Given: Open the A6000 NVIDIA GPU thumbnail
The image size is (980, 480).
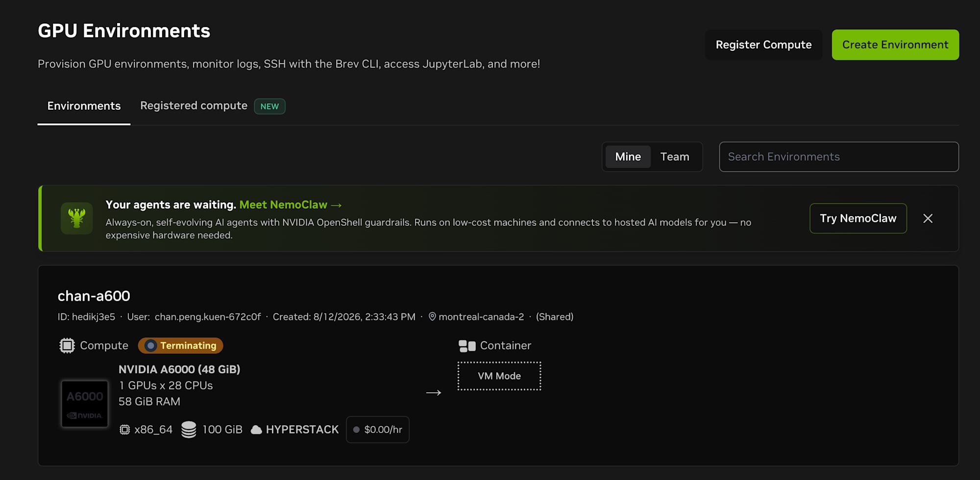Looking at the screenshot, I should tap(85, 404).
